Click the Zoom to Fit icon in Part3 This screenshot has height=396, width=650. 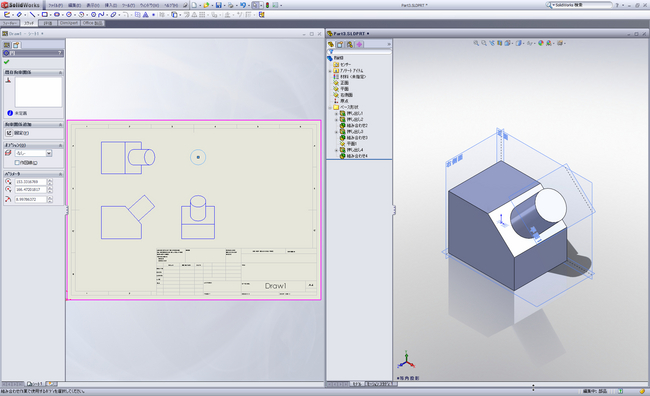[x=476, y=43]
